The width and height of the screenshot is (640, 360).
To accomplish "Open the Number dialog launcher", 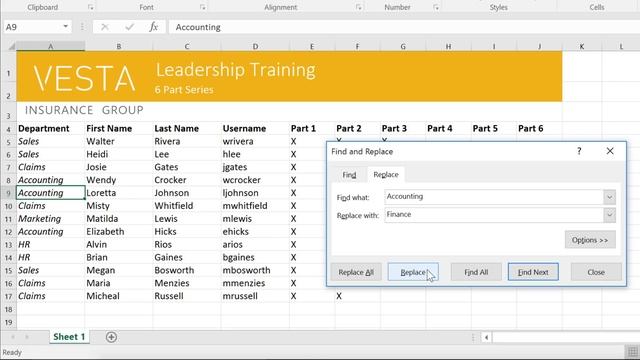I will 436,7.
